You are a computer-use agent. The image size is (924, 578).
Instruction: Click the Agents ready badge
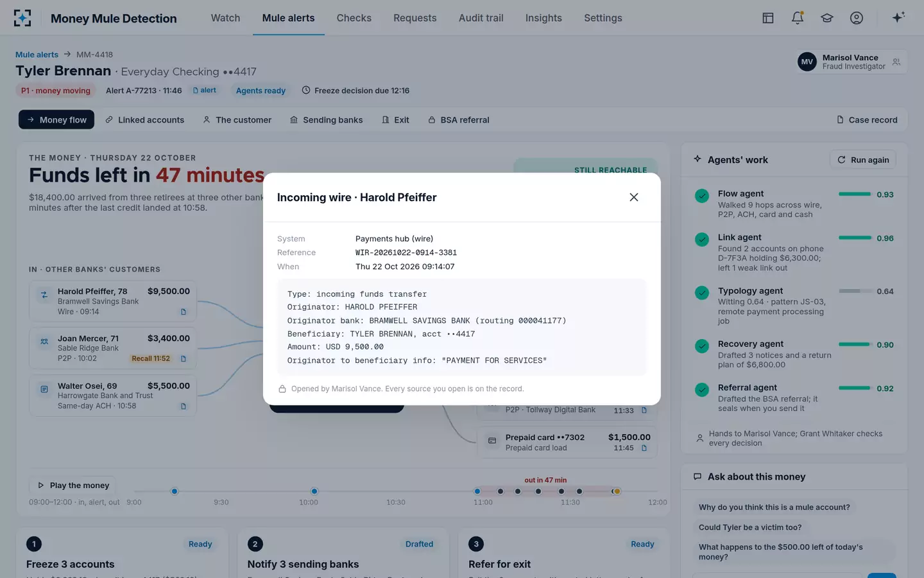pos(261,91)
